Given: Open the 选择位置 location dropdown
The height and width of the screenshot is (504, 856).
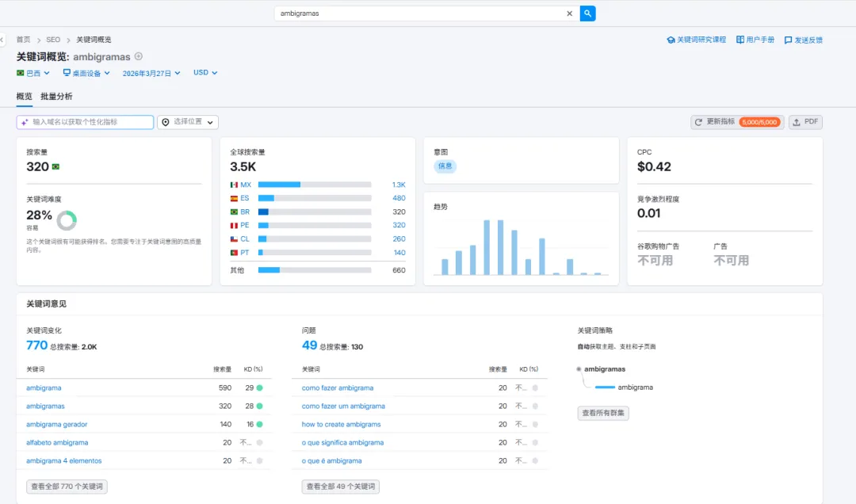Looking at the screenshot, I should (188, 122).
